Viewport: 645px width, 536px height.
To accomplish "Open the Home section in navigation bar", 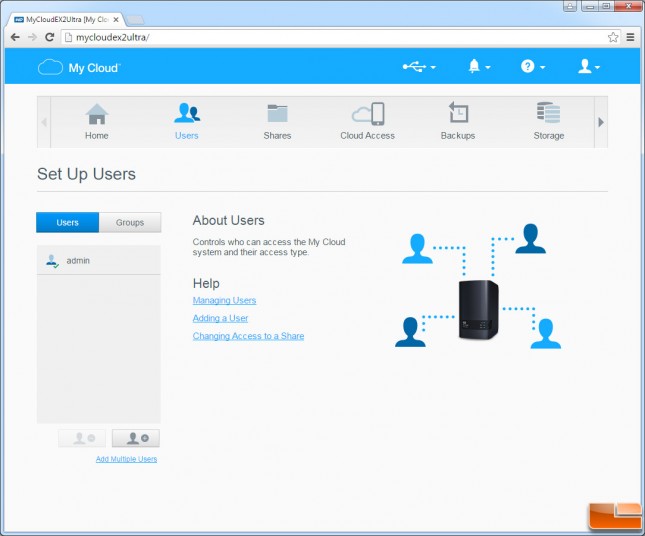I will click(x=97, y=122).
